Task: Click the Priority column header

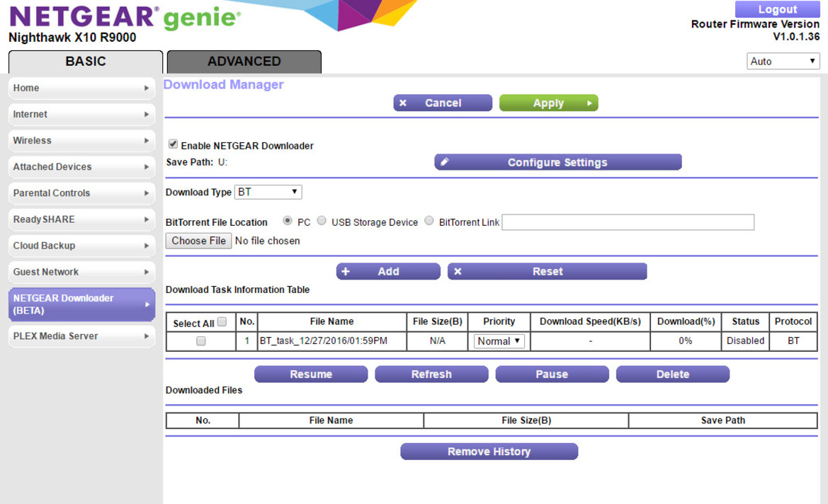Action: [499, 321]
